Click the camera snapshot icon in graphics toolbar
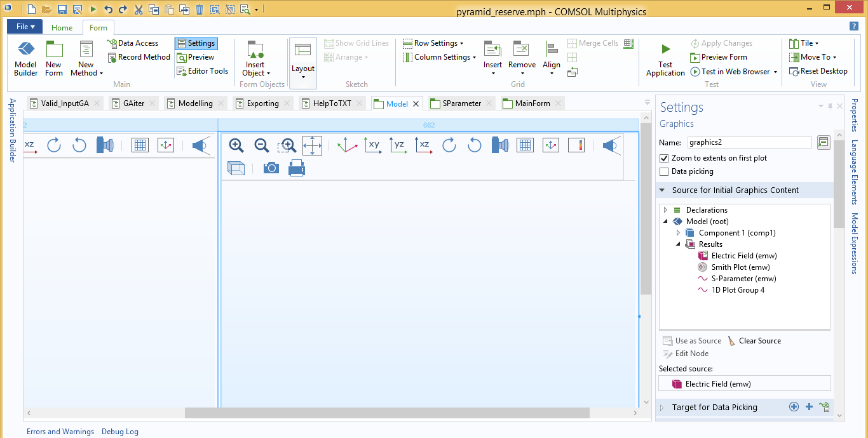 271,168
